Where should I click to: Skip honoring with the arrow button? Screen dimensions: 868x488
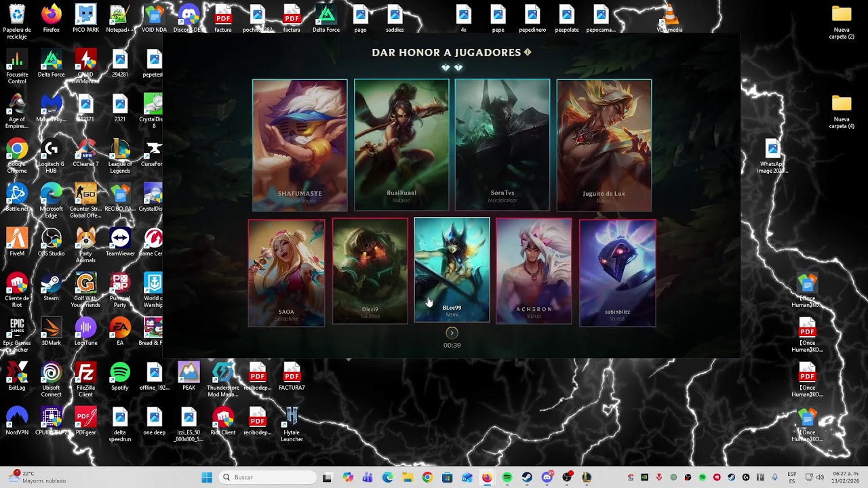(452, 333)
